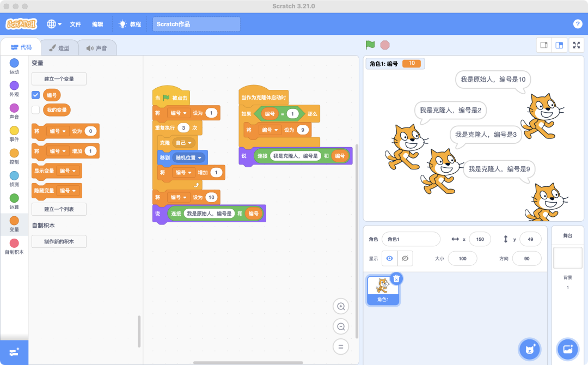Click 建立一个列表 button

[x=59, y=209]
